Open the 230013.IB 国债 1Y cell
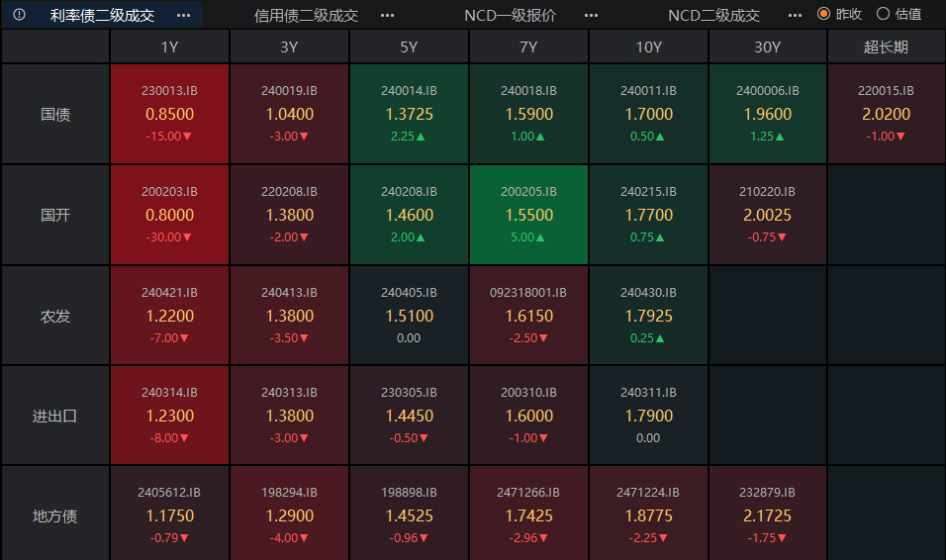 [169, 114]
